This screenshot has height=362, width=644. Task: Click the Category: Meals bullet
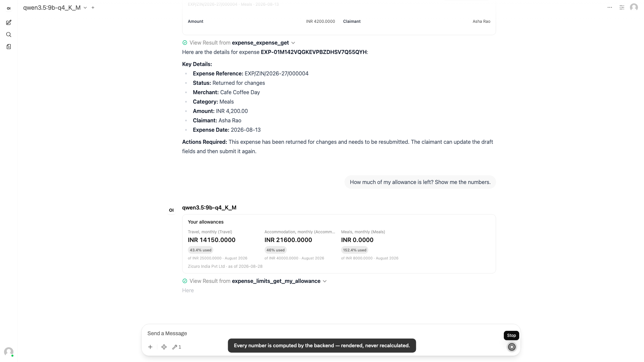point(213,102)
